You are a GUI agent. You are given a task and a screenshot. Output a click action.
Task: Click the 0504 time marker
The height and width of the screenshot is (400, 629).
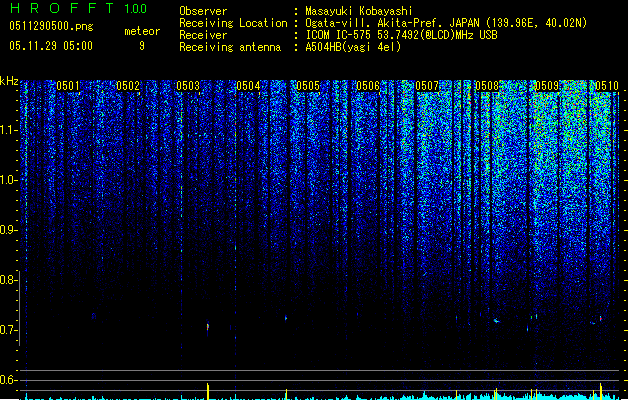(x=248, y=86)
